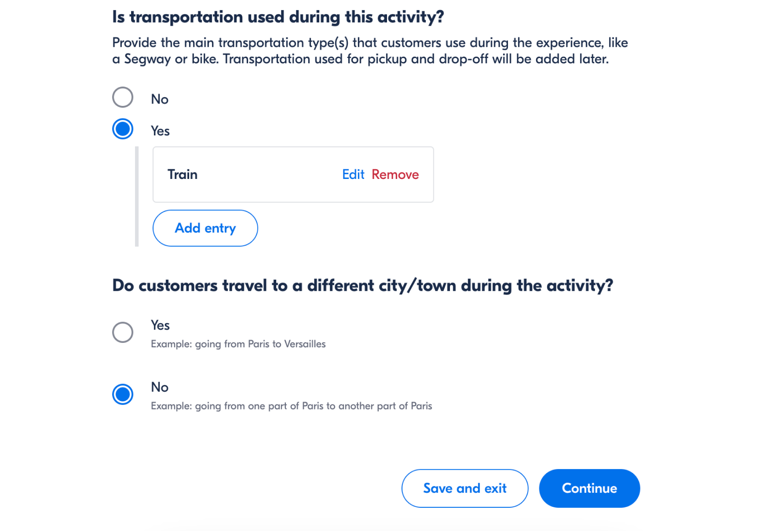The width and height of the screenshot is (774, 532).
Task: Click the No label for transportation question
Action: [160, 99]
